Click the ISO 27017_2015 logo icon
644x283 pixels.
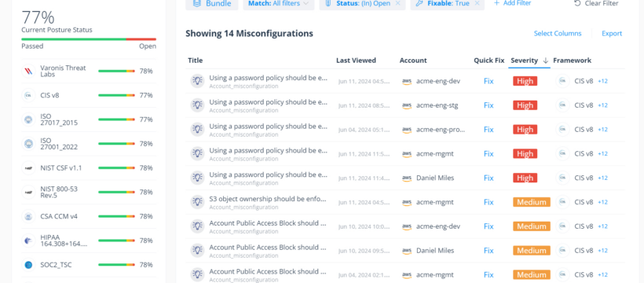tap(28, 119)
